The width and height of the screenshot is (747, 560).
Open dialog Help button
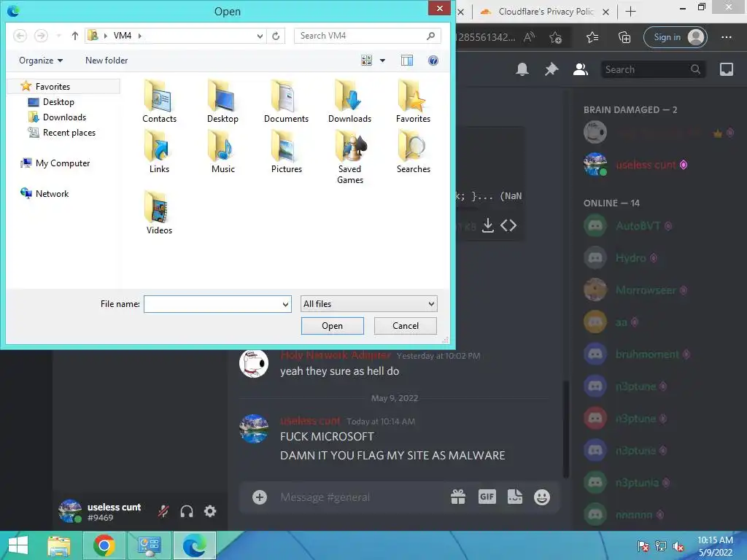point(433,61)
